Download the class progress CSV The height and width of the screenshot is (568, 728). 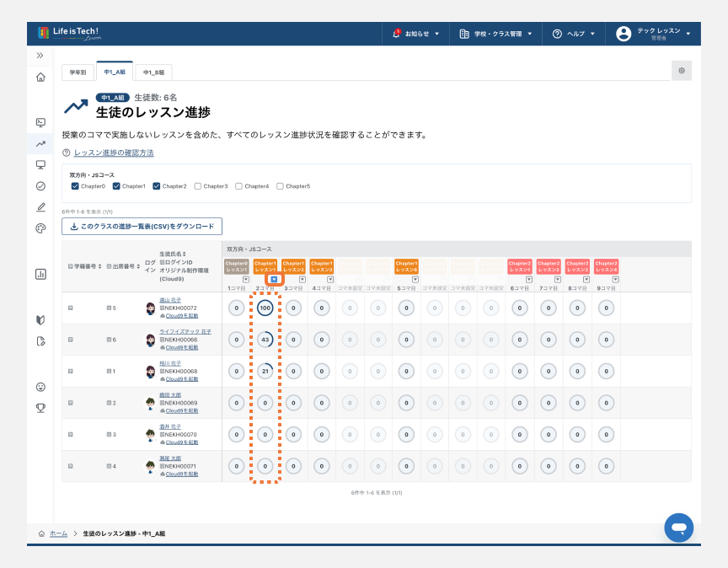click(142, 226)
